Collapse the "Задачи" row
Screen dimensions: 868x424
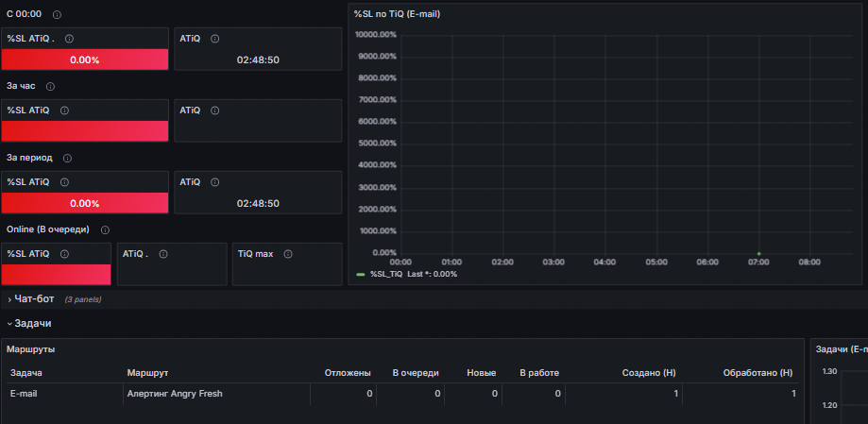[33, 323]
